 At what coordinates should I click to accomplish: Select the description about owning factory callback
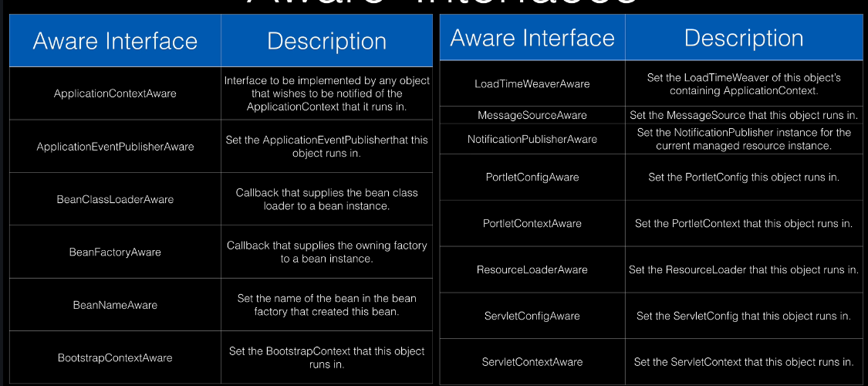coord(326,252)
